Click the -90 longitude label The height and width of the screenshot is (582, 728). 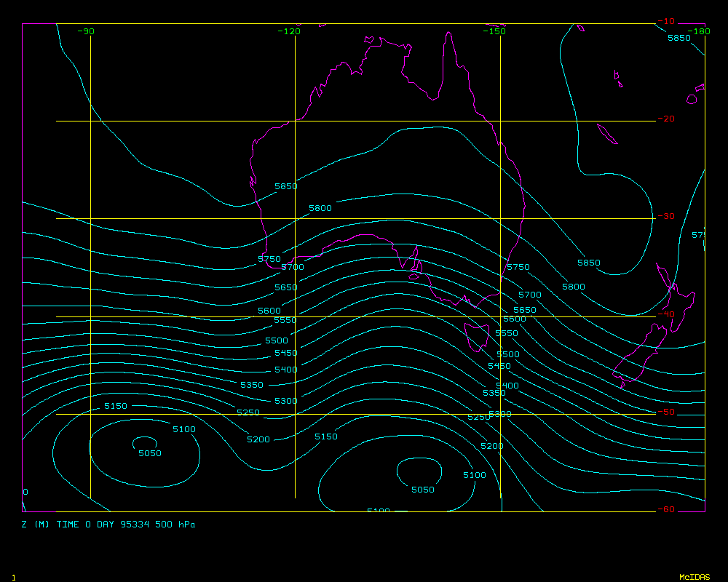86,31
